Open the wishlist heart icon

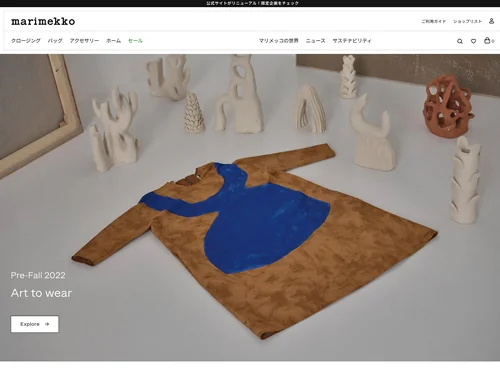[x=473, y=41]
